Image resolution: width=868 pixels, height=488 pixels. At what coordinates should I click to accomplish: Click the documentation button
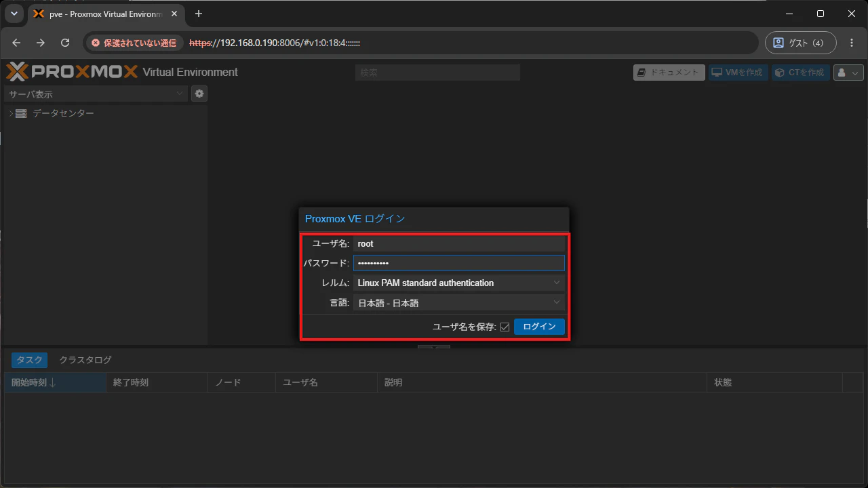[x=669, y=73]
